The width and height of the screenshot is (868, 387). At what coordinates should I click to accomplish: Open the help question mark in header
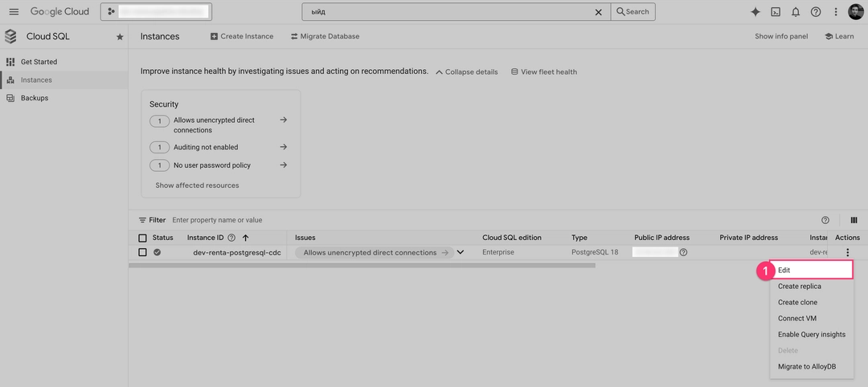(x=816, y=11)
